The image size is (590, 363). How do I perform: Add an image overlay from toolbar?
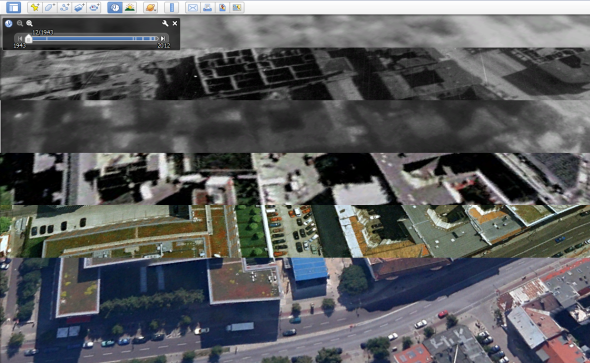79,7
